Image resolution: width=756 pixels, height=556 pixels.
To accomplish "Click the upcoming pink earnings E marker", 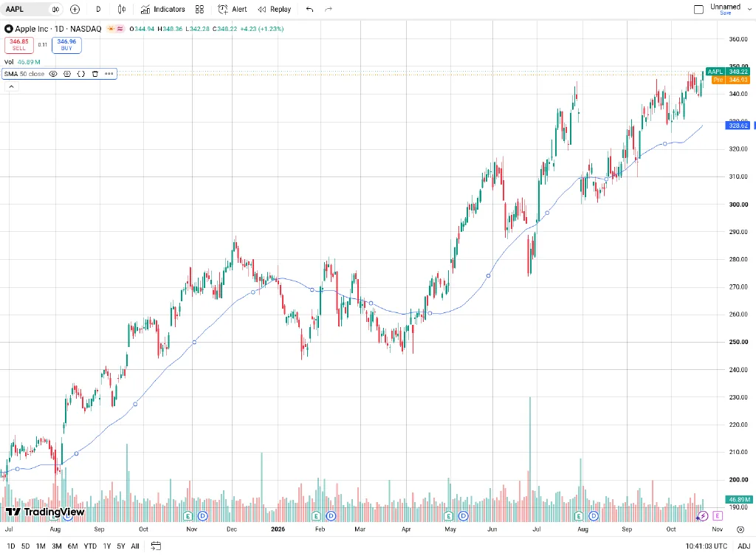I will [718, 516].
